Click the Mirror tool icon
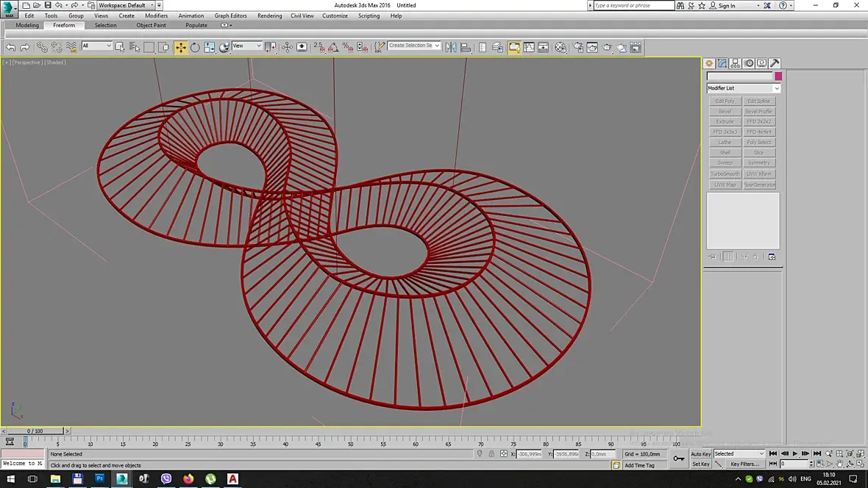Screen dimensions: 868x488 (451, 47)
